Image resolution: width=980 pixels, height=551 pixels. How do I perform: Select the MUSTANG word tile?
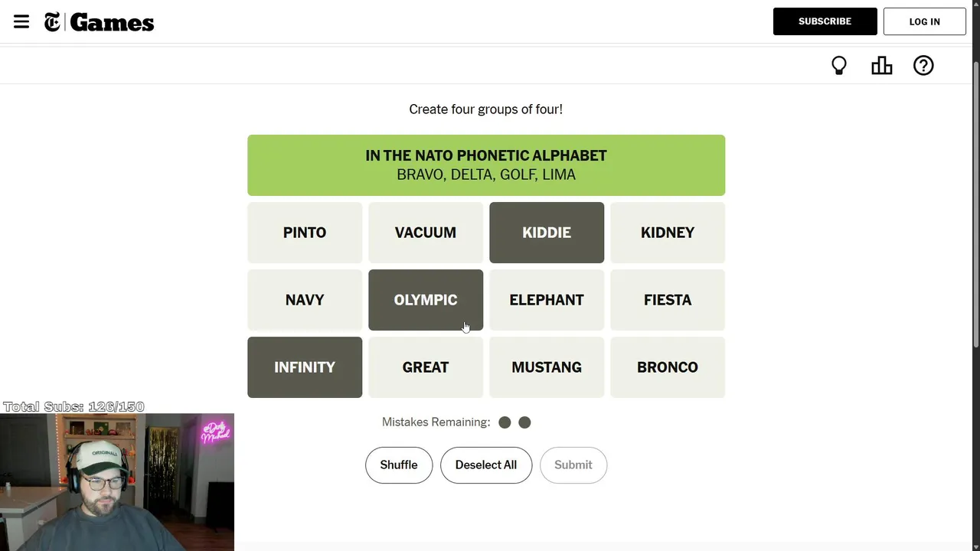[x=547, y=367]
